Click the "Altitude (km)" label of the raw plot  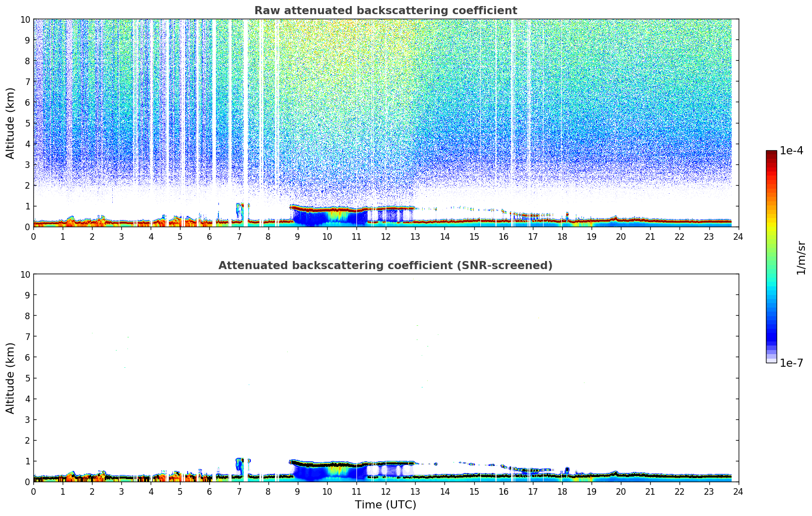pos(11,123)
